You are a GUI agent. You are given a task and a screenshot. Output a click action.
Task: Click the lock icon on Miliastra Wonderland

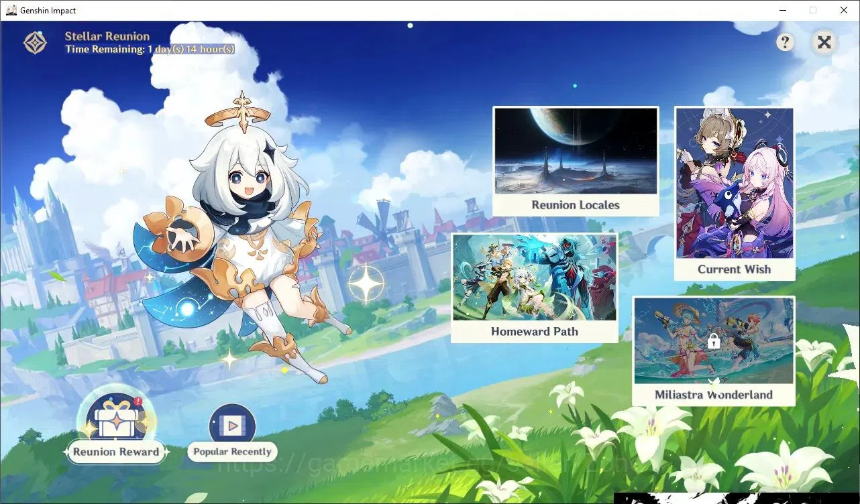(714, 341)
